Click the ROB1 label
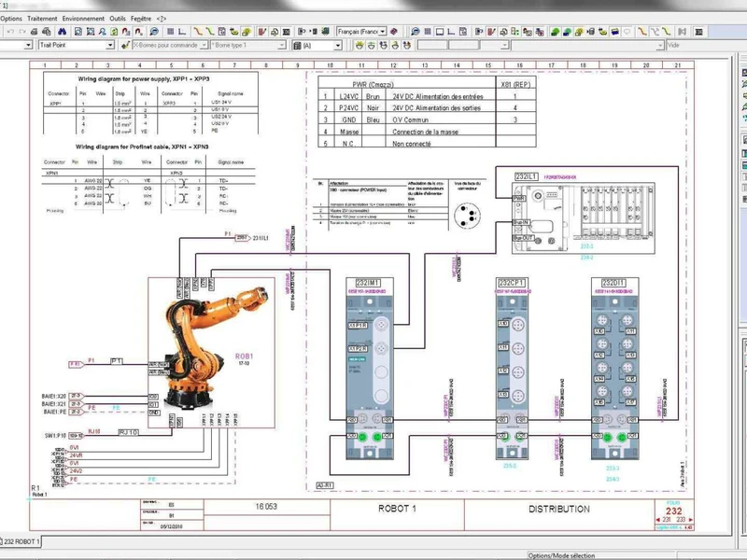747x560 pixels. click(x=244, y=357)
